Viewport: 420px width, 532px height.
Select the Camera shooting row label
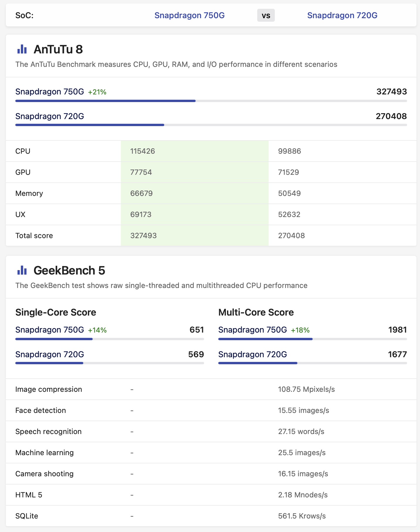point(44,474)
